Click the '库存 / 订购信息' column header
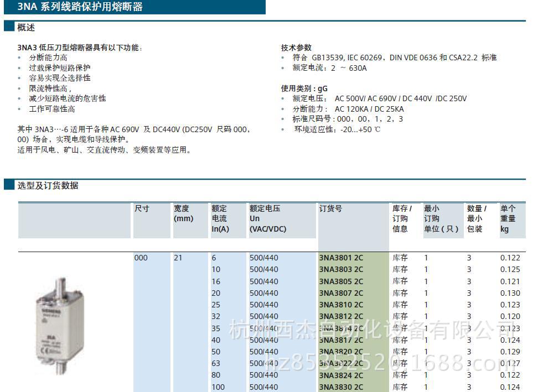This screenshot has width=538, height=392. pyautogui.click(x=402, y=218)
